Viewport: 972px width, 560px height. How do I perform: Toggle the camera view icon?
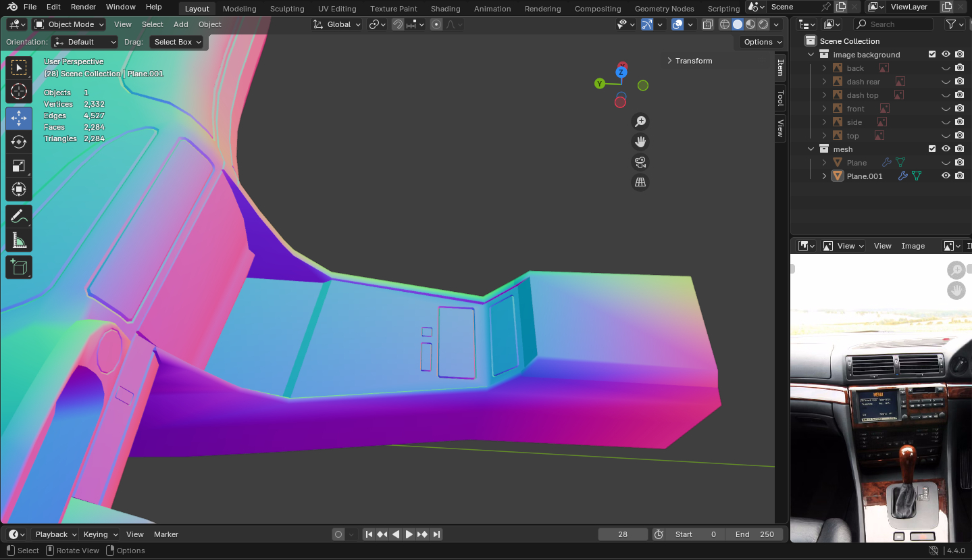[640, 162]
